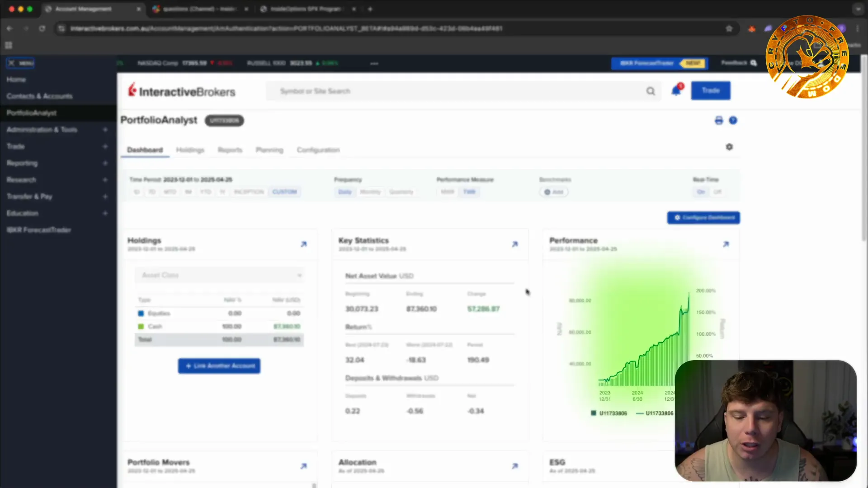The width and height of the screenshot is (868, 488).
Task: Reload the page with the refresh icon
Action: point(42,28)
